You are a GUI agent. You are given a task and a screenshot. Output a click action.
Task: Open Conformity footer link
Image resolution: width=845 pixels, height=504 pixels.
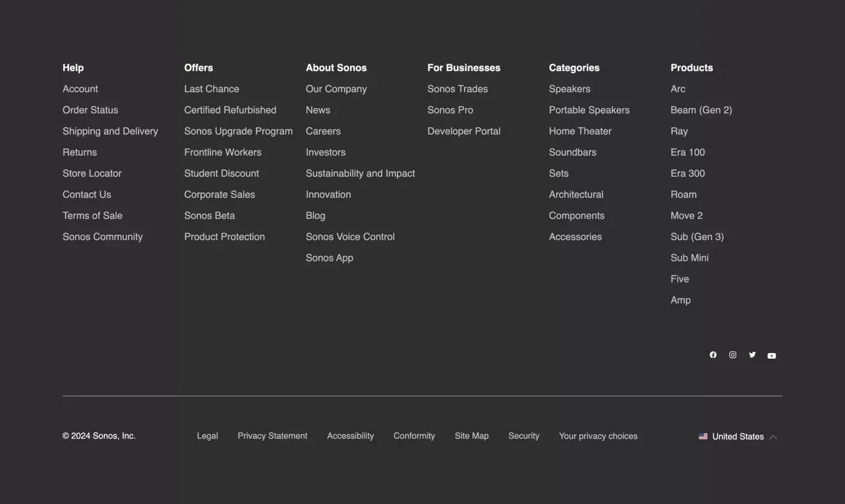point(414,436)
